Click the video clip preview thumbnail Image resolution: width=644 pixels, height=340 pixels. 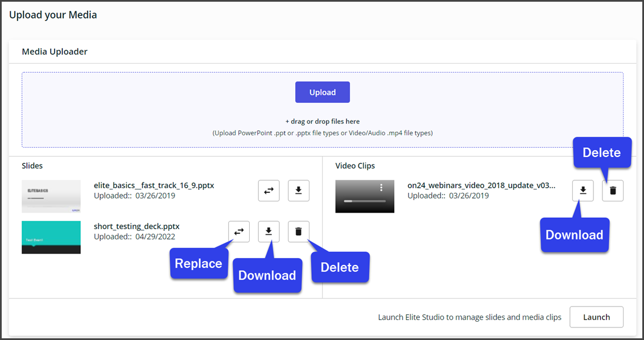365,197
